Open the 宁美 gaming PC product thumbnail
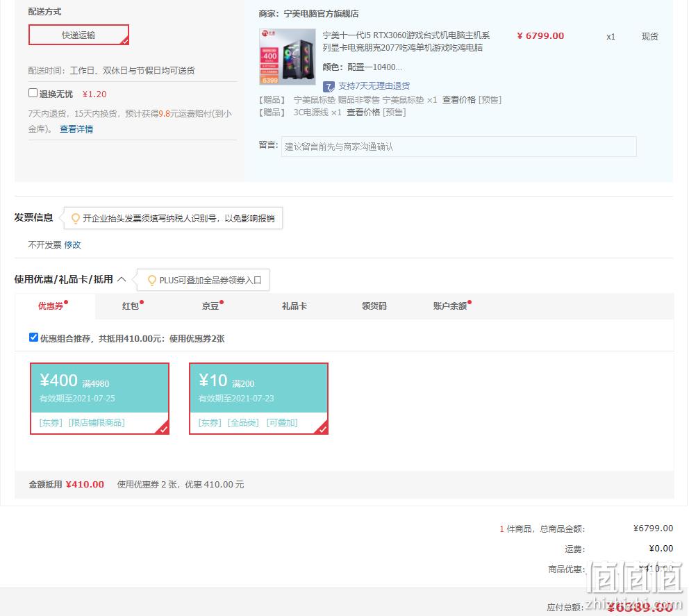The height and width of the screenshot is (616, 689). pyautogui.click(x=288, y=57)
